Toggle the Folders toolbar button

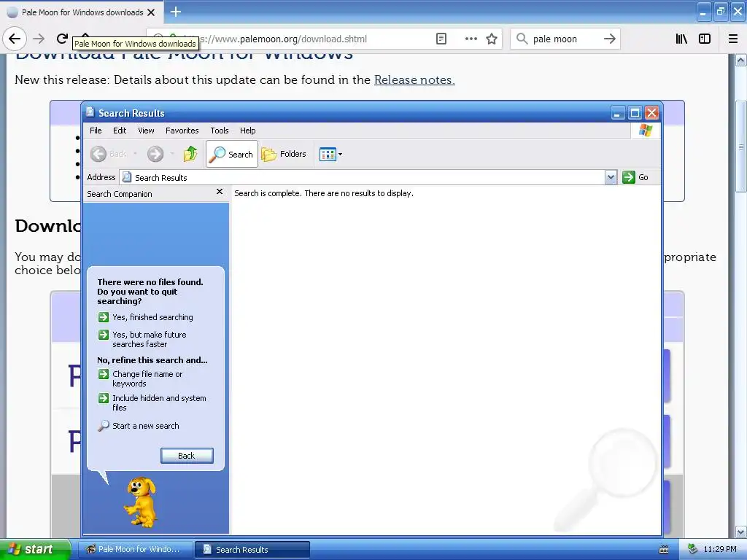pyautogui.click(x=284, y=154)
